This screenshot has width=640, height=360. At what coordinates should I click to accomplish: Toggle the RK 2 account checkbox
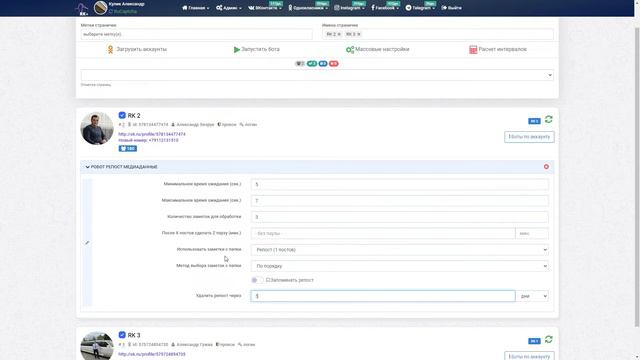click(122, 115)
